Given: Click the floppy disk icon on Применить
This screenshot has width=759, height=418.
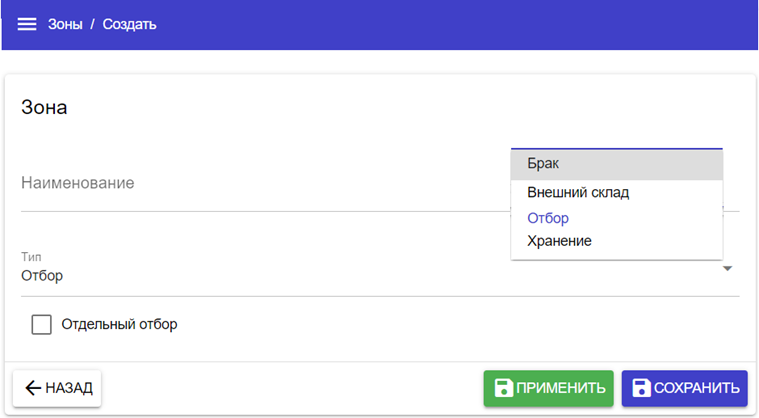Looking at the screenshot, I should [x=504, y=388].
